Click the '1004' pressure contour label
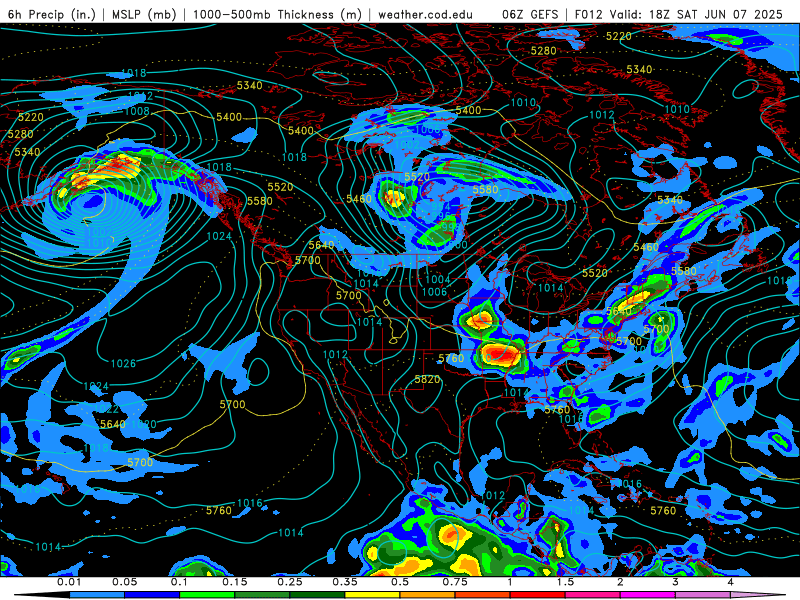This screenshot has width=800, height=600. pos(438,279)
